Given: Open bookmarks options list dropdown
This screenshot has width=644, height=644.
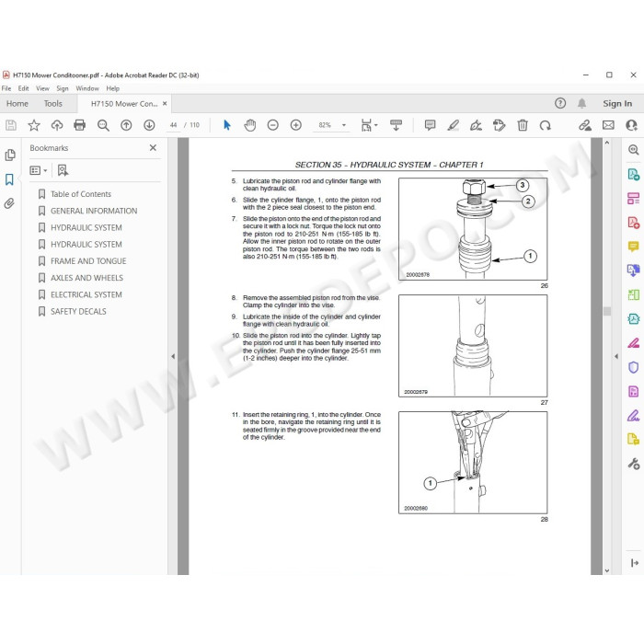Looking at the screenshot, I should pyautogui.click(x=39, y=170).
